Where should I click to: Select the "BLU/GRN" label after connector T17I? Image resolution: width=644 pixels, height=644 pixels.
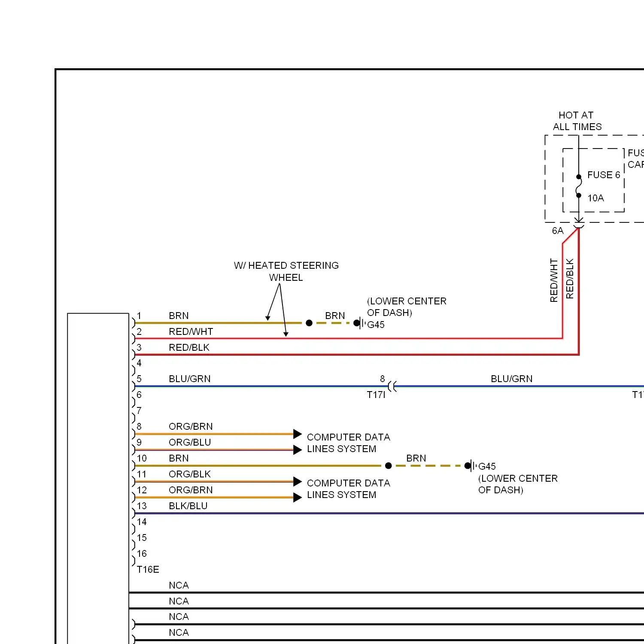click(512, 379)
